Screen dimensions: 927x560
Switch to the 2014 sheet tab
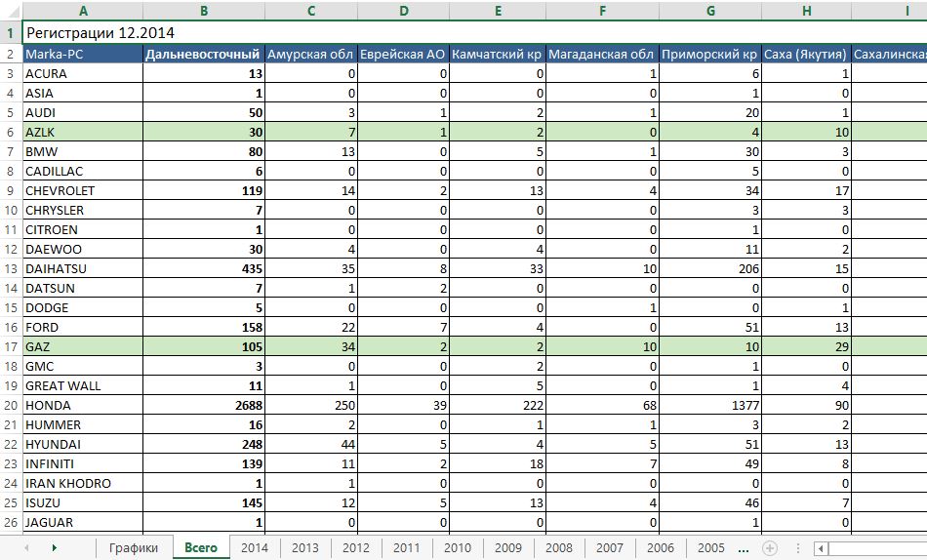pyautogui.click(x=255, y=548)
